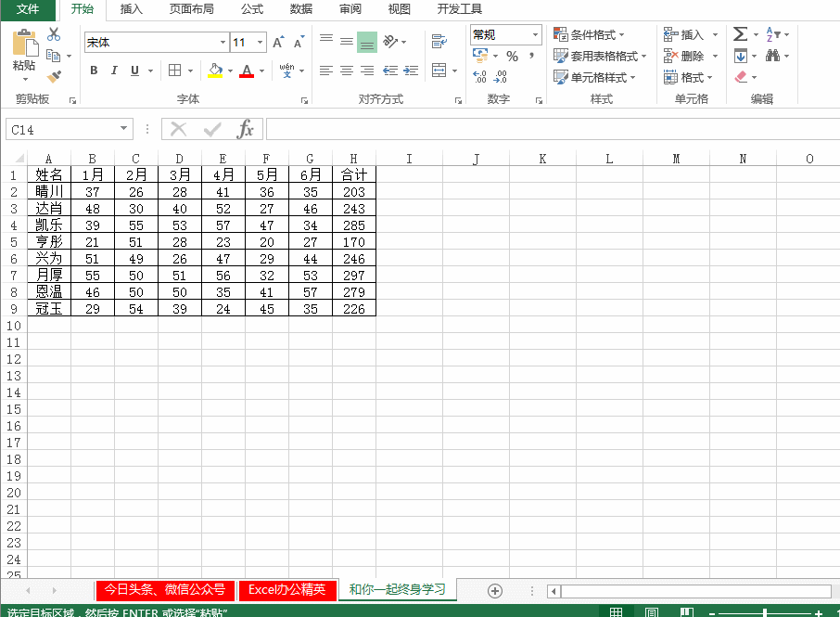This screenshot has width=840, height=617.
Task: Click the wén phonetic guide icon
Action: [286, 71]
